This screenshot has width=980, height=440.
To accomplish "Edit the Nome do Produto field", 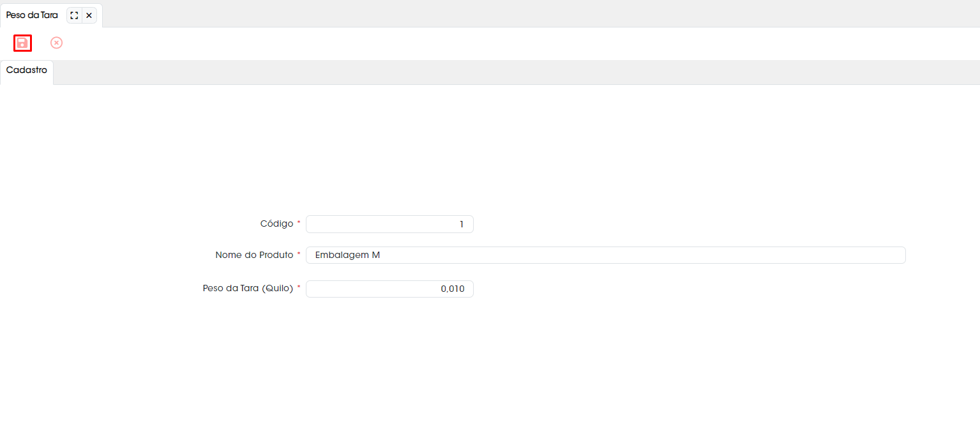I will tap(605, 255).
